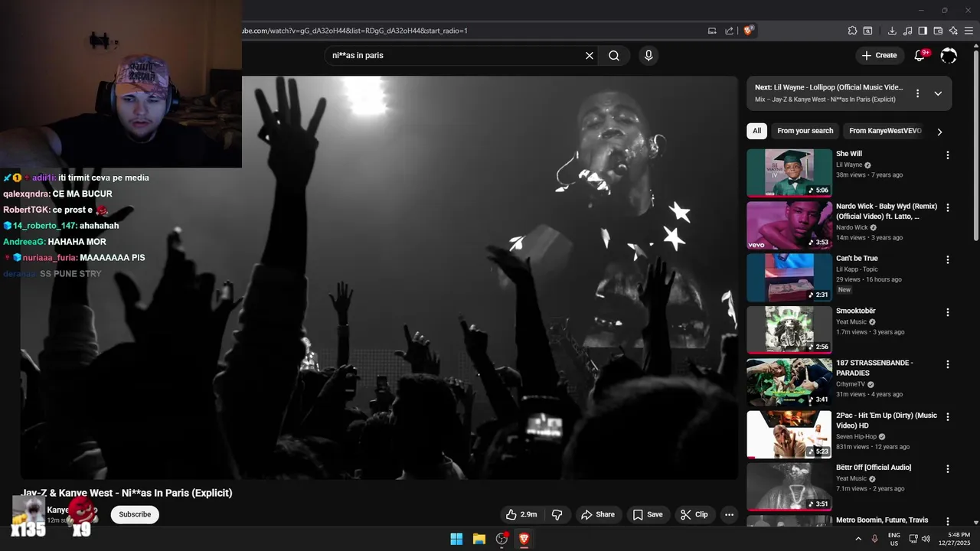980x551 pixels.
Task: Select the All filter chip
Action: click(756, 131)
